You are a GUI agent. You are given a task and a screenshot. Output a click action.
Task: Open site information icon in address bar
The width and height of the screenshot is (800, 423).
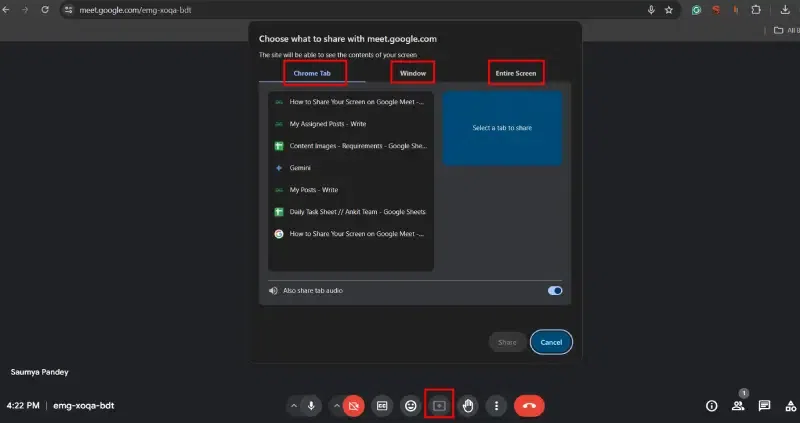tap(68, 10)
